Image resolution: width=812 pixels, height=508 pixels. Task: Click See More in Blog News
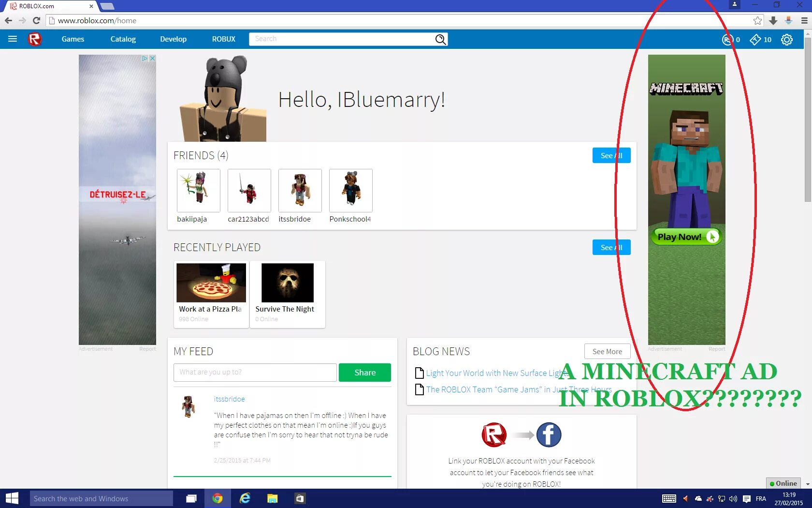point(608,352)
